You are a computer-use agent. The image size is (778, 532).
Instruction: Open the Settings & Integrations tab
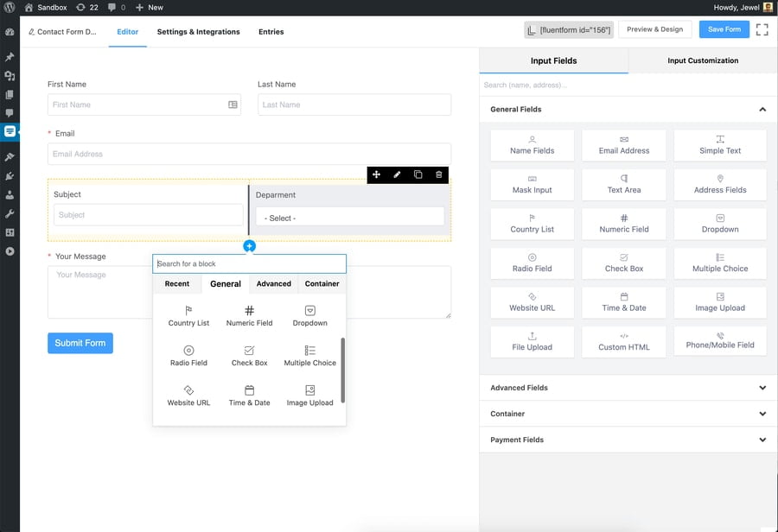(198, 32)
